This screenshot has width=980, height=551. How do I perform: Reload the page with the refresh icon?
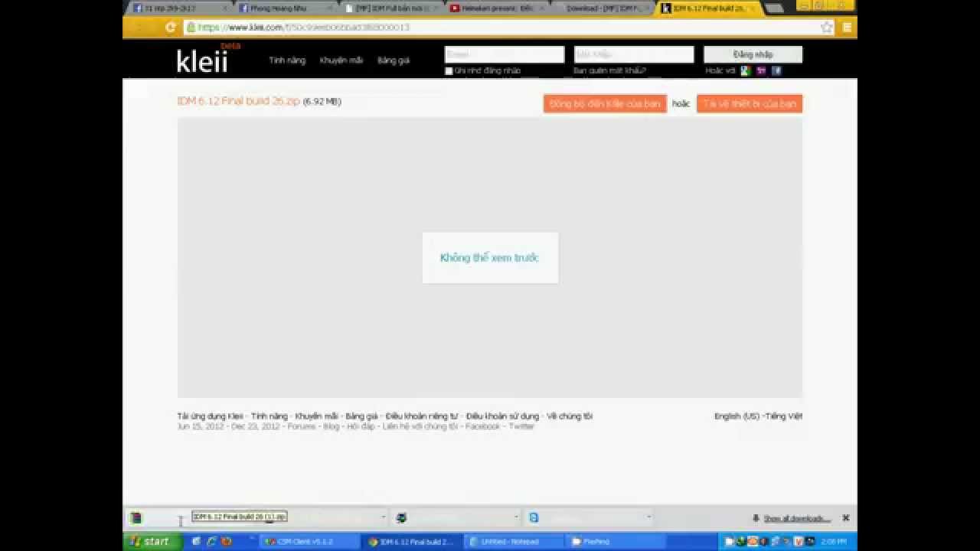pos(171,28)
